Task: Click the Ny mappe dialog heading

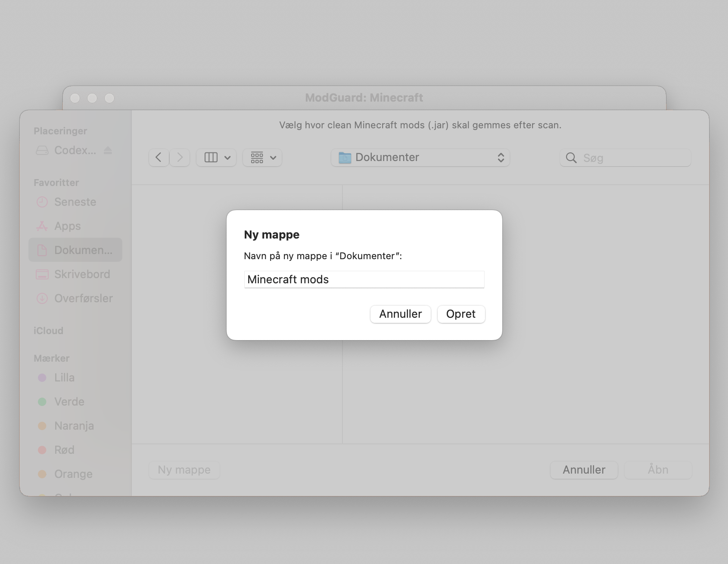Action: tap(272, 235)
